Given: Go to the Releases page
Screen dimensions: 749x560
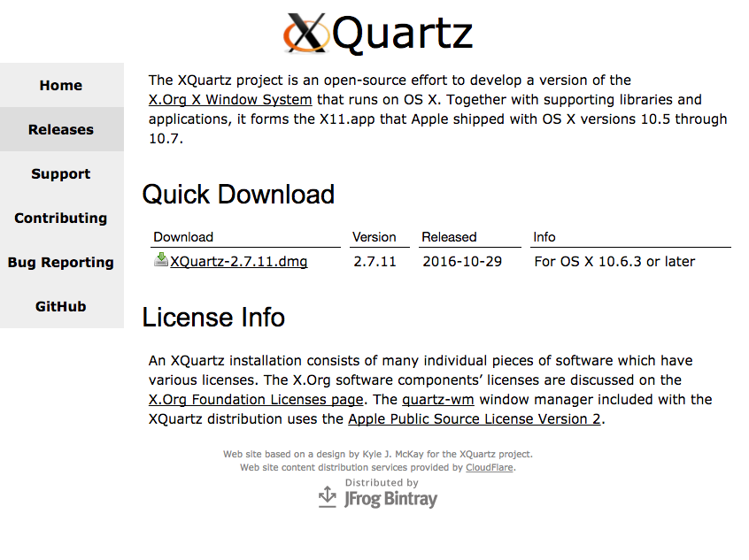Looking at the screenshot, I should (x=61, y=130).
